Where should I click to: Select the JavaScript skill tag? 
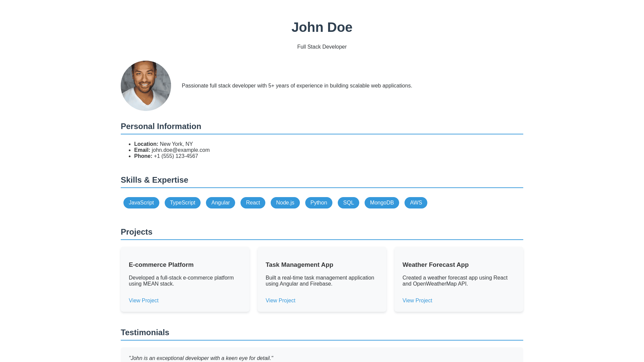click(x=141, y=203)
